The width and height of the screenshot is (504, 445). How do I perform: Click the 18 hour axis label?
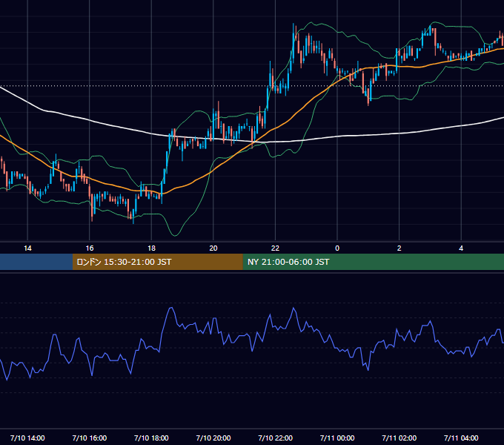[151, 248]
